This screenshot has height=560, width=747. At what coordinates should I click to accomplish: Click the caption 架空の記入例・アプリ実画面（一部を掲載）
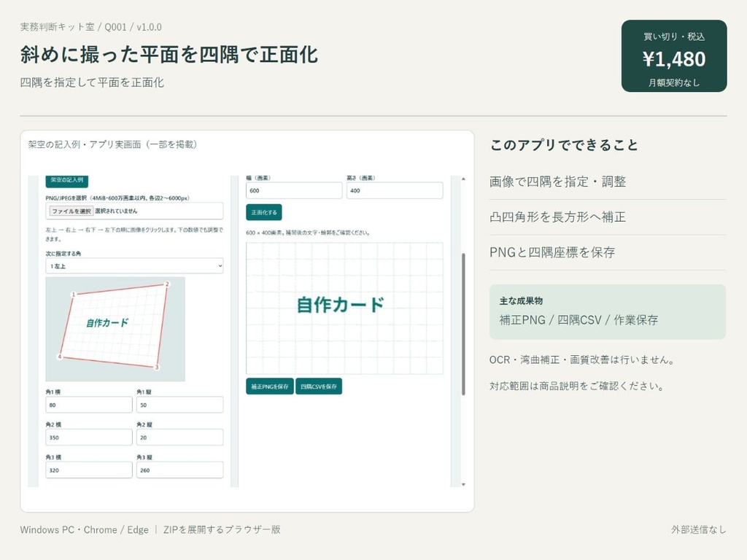pos(112,144)
